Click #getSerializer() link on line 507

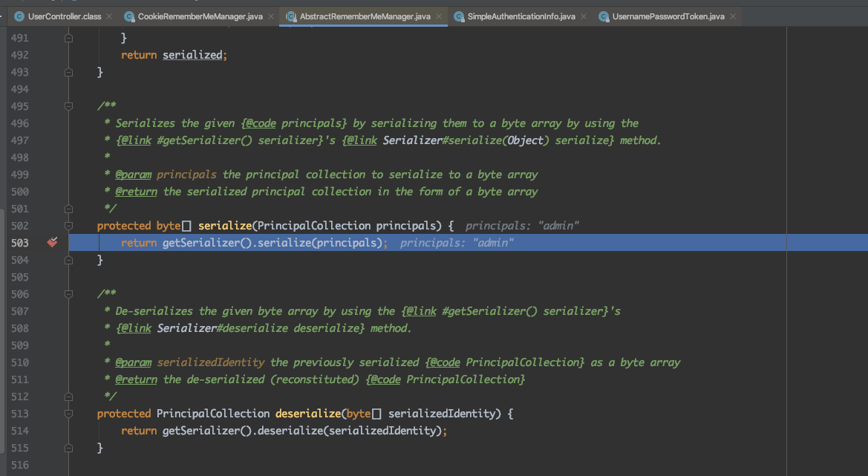[x=490, y=311]
